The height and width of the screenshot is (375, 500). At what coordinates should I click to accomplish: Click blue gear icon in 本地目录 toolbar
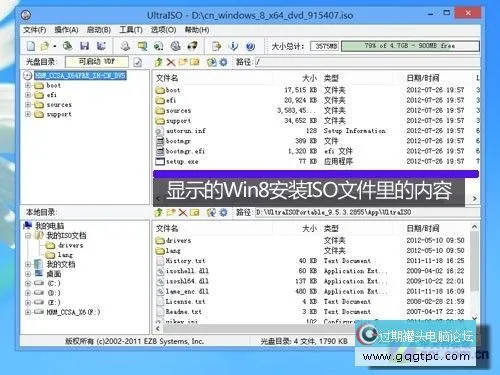pos(223,212)
